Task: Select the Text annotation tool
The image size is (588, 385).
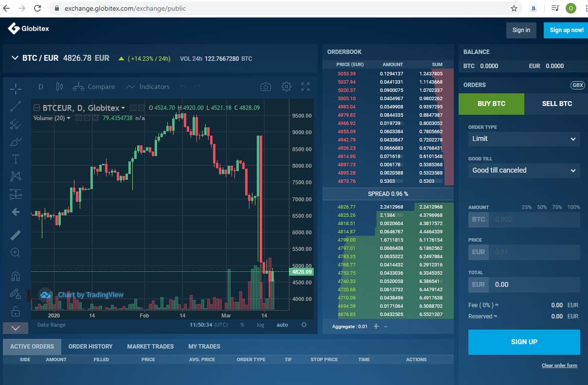Action: 16,159
